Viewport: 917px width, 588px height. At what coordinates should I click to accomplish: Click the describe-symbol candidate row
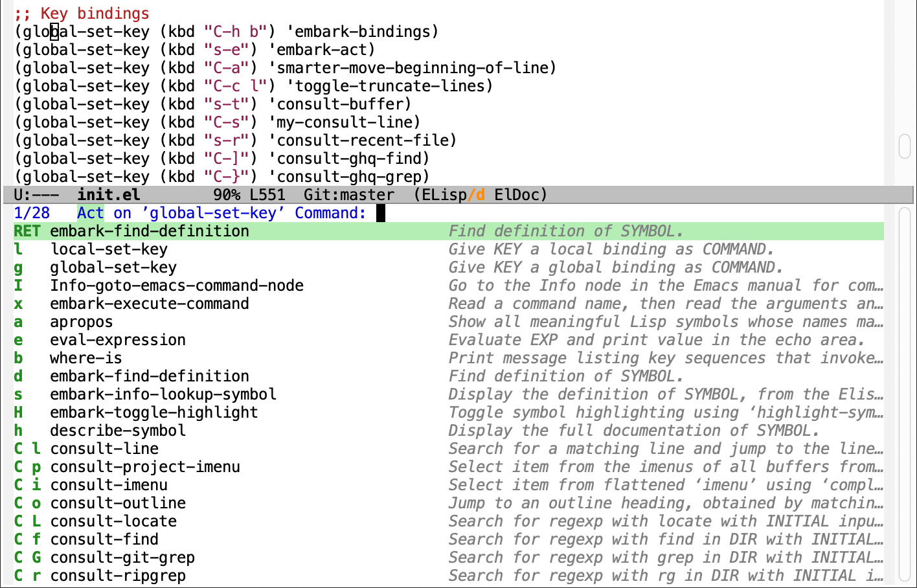point(117,430)
